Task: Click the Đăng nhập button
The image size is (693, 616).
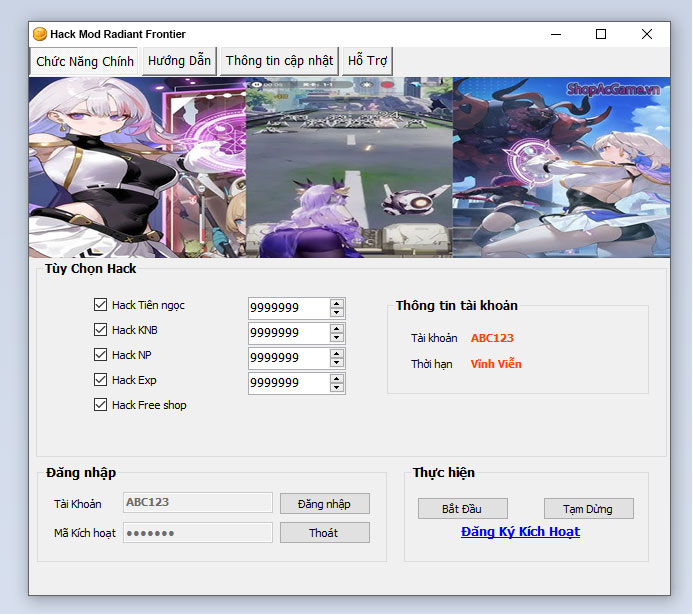Action: point(325,504)
